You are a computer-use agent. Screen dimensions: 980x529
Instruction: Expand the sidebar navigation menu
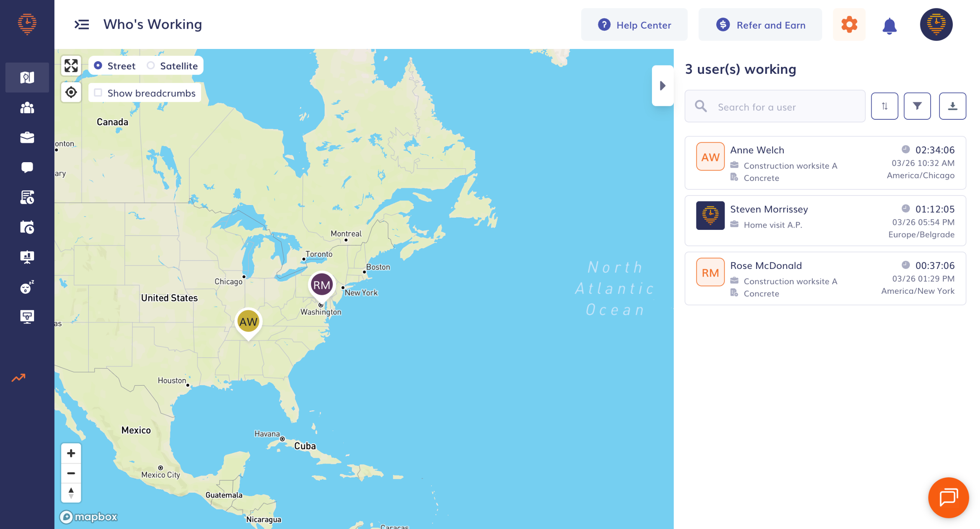tap(82, 25)
